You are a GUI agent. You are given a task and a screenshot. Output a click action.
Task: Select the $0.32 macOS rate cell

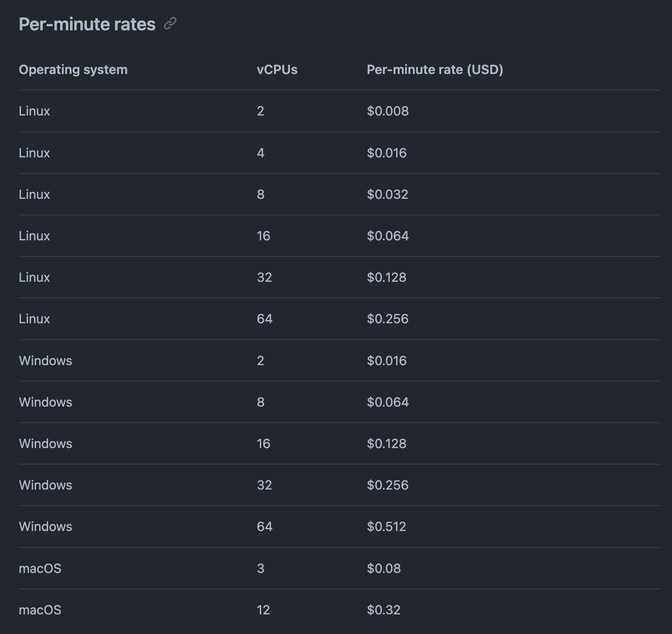click(383, 610)
